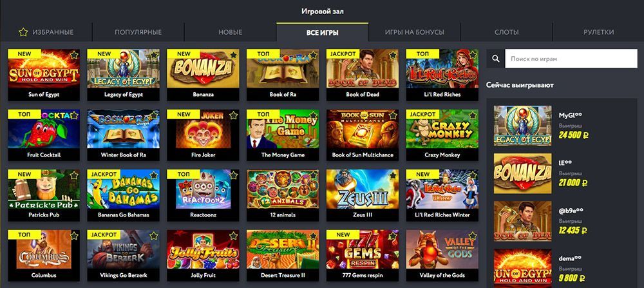The width and height of the screenshot is (644, 288).
Task: Add Fire Joker to favorites with star
Action: click(233, 115)
